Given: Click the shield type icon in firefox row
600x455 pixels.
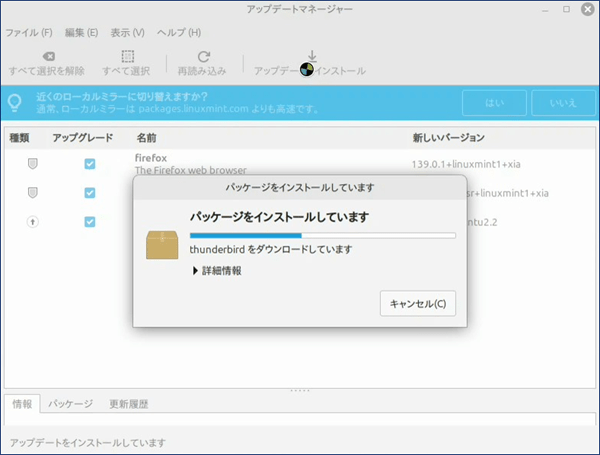Looking at the screenshot, I should pos(33,164).
